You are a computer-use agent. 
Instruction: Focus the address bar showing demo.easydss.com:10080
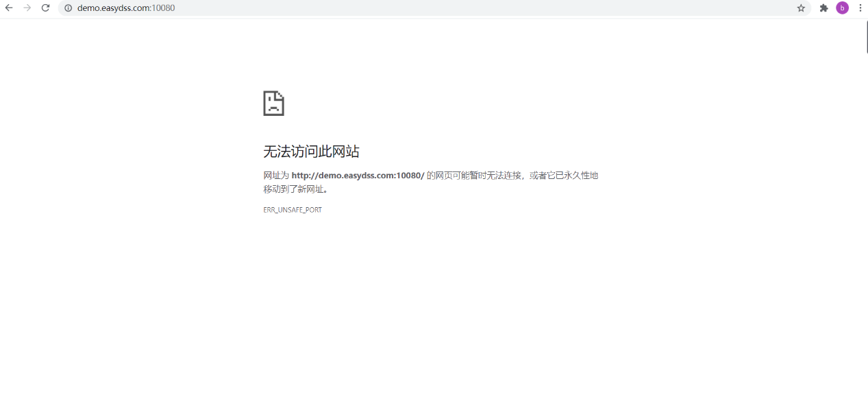(x=434, y=8)
